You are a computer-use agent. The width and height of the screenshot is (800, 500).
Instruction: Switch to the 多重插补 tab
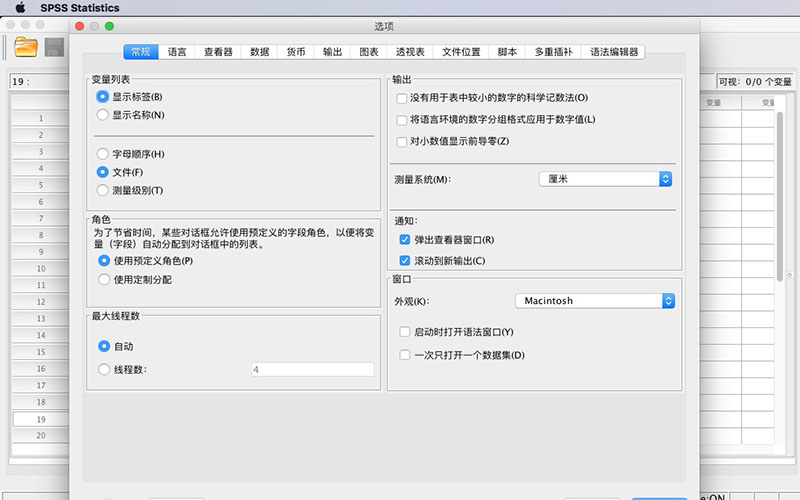tap(553, 52)
